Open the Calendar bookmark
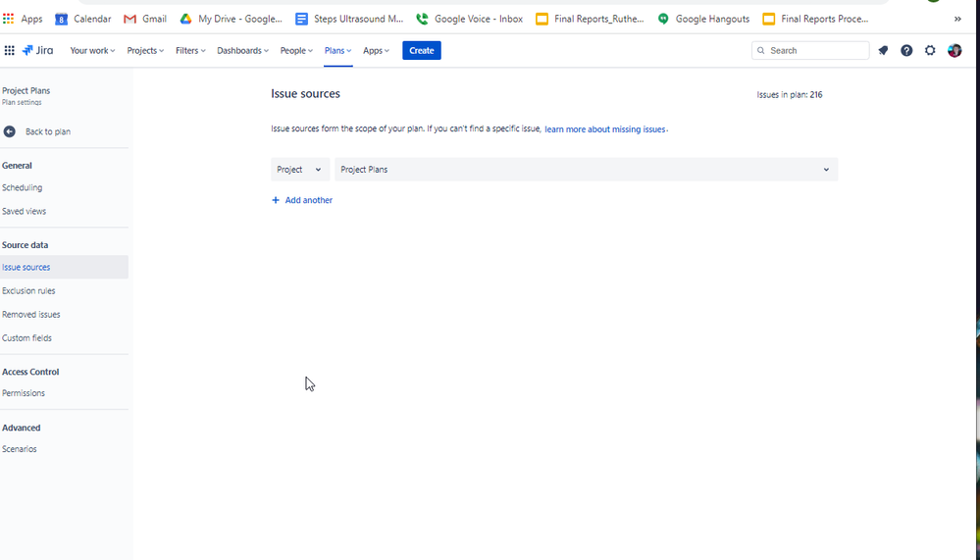This screenshot has width=980, height=560. pyautogui.click(x=83, y=19)
